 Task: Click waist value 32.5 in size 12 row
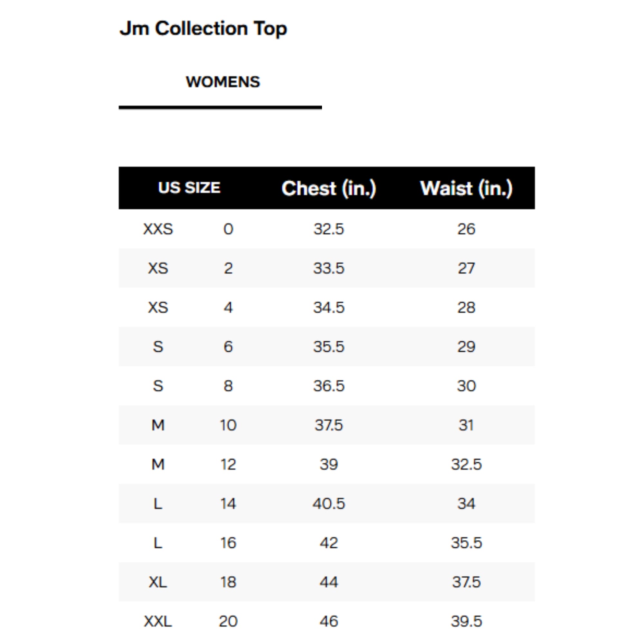coord(466,464)
